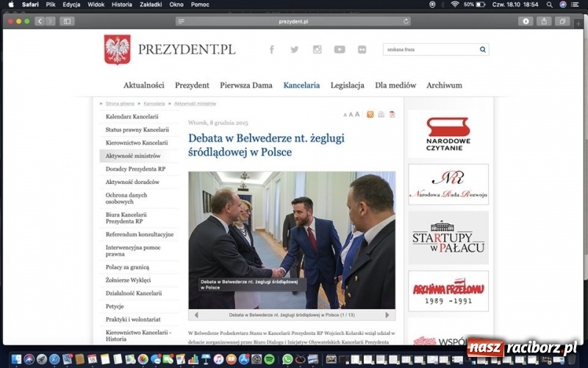The width and height of the screenshot is (588, 368).
Task: Open the Legislacja section
Action: click(x=347, y=85)
